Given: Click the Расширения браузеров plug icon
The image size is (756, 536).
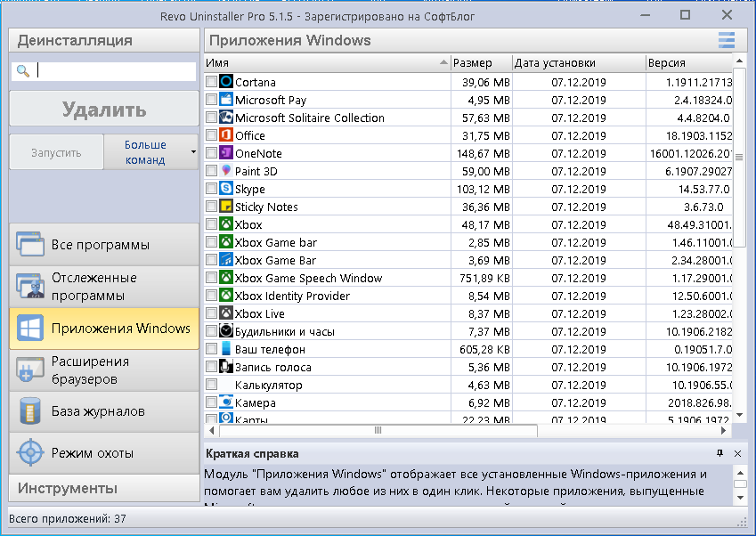Looking at the screenshot, I should click(x=30, y=370).
